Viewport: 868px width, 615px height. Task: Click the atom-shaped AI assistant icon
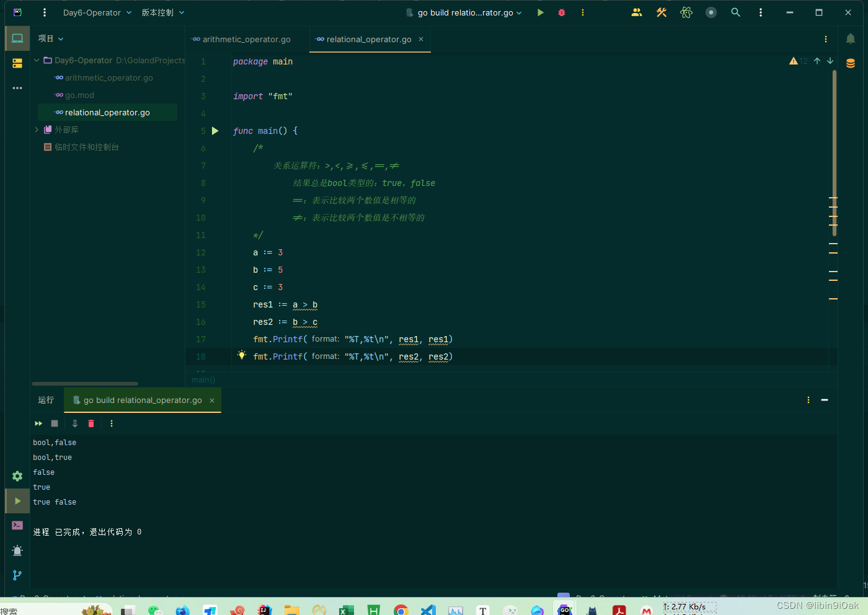tap(686, 12)
